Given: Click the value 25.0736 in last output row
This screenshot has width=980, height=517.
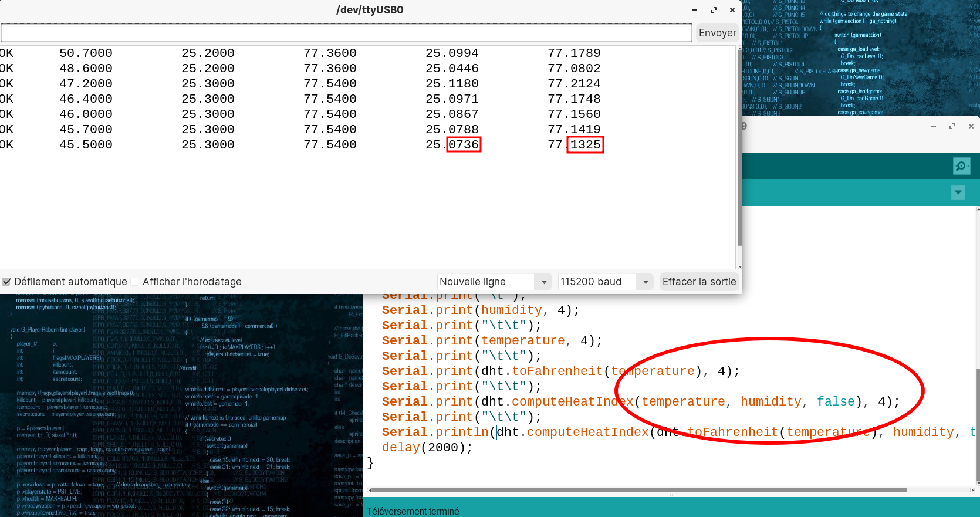Looking at the screenshot, I should (x=452, y=145).
